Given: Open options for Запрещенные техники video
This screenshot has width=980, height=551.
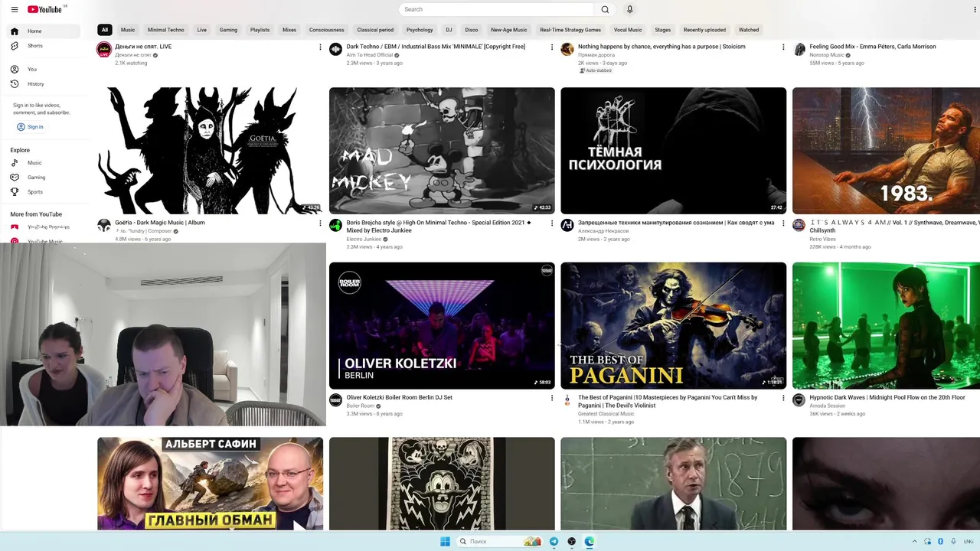Looking at the screenshot, I should tap(783, 223).
